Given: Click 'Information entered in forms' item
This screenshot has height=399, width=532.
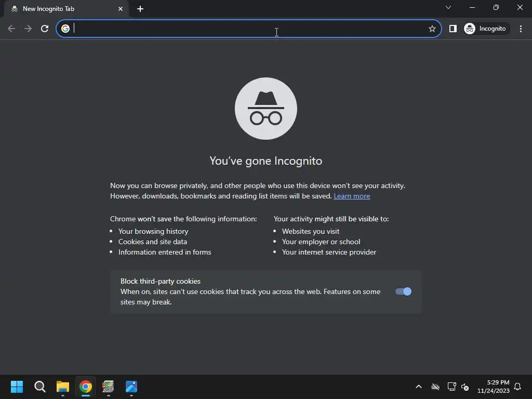Looking at the screenshot, I should pos(165,252).
